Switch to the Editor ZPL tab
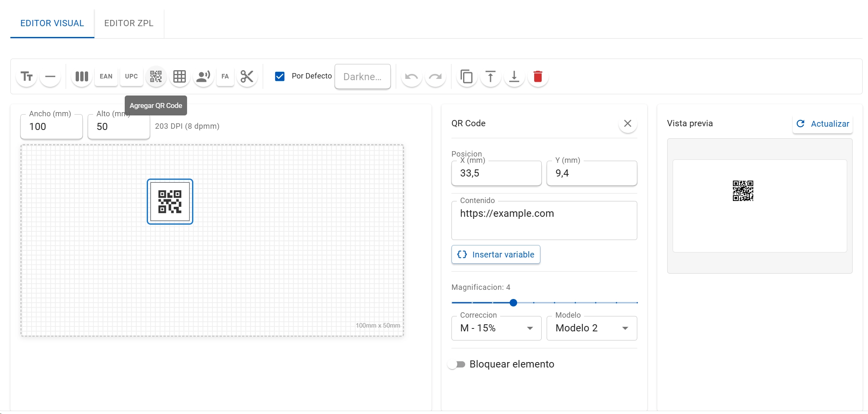Viewport: 868px width, 414px height. coord(129,23)
